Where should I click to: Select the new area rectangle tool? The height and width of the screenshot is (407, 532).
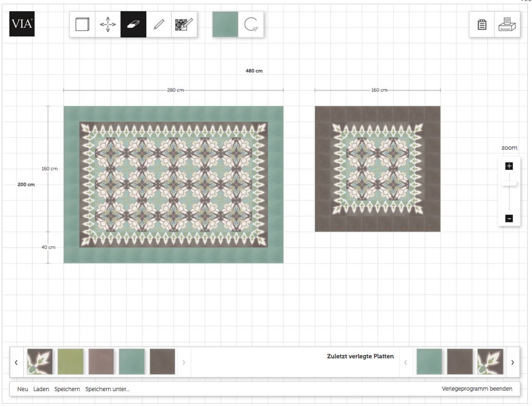(x=82, y=25)
